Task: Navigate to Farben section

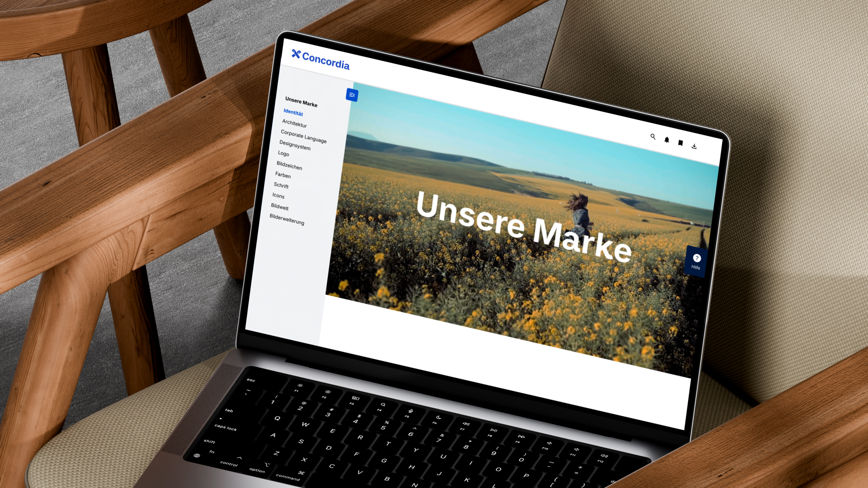Action: tap(283, 175)
